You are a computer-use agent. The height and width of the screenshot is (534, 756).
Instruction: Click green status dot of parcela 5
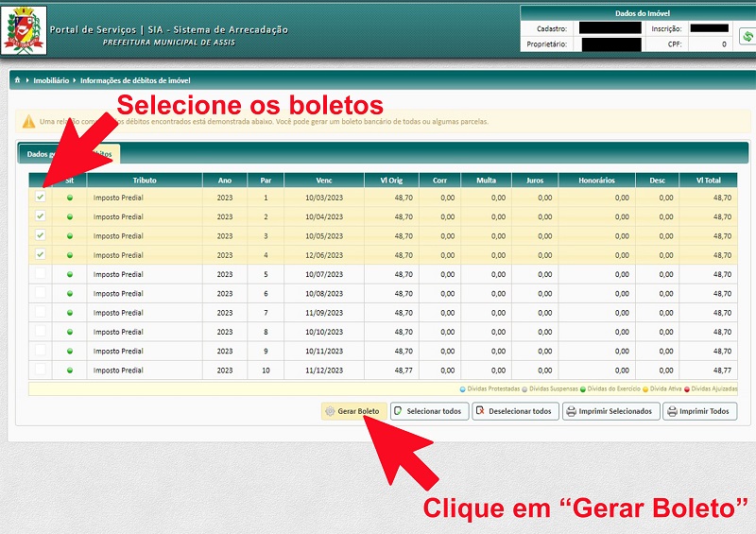point(70,274)
